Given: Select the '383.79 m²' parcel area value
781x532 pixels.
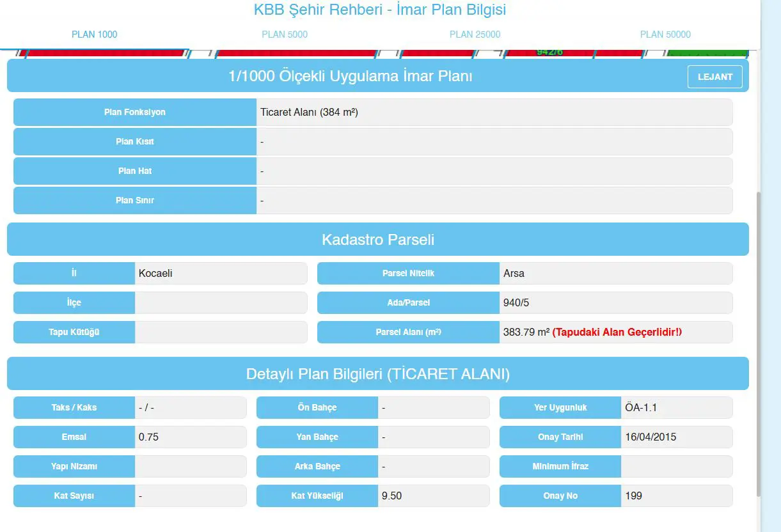Looking at the screenshot, I should point(526,332).
